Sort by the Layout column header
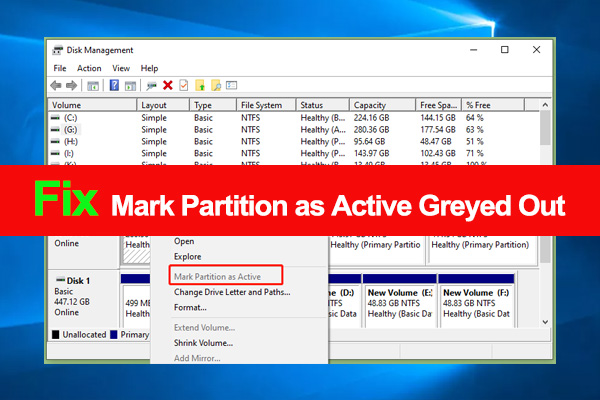This screenshot has height=400, width=600. [163, 105]
